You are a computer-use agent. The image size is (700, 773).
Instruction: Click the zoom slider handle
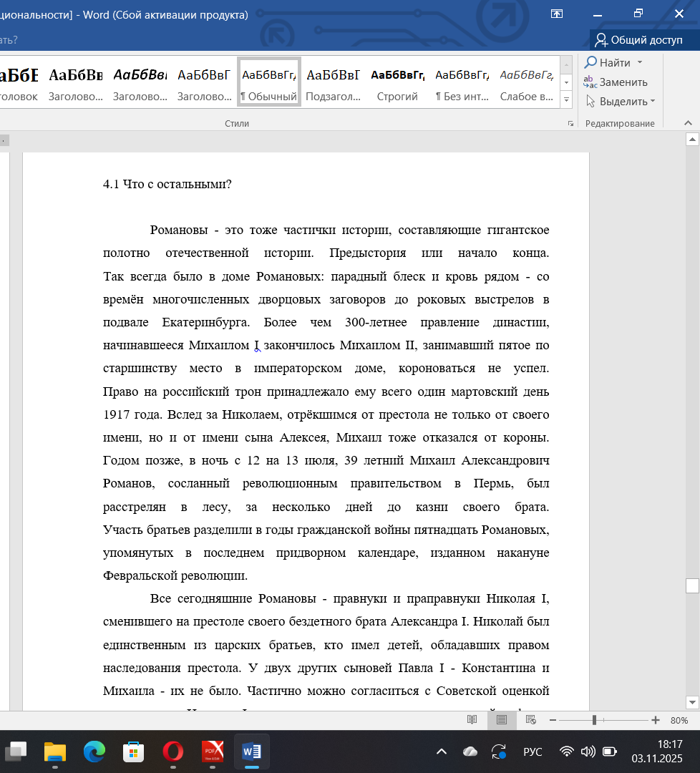point(594,720)
